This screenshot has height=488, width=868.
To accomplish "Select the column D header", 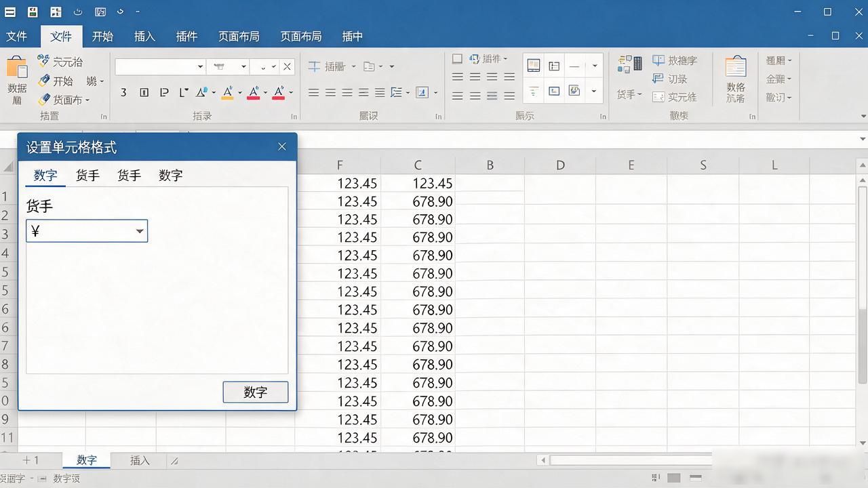I will (x=560, y=165).
